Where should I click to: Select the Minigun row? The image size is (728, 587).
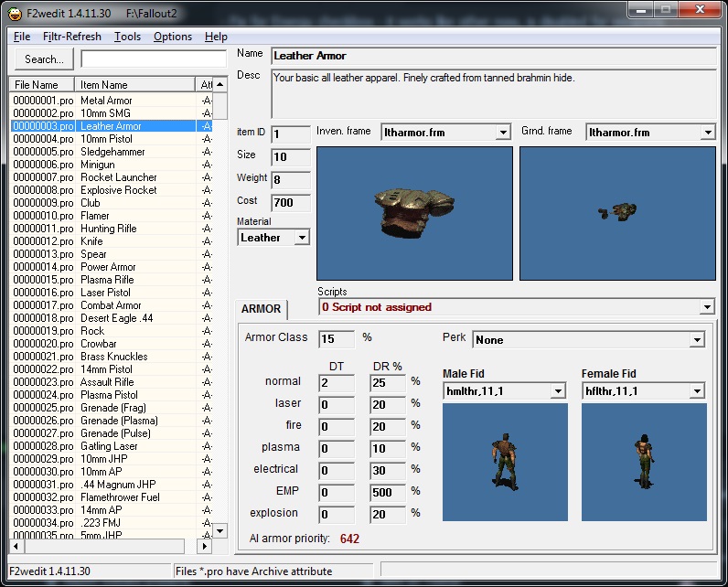click(x=112, y=165)
